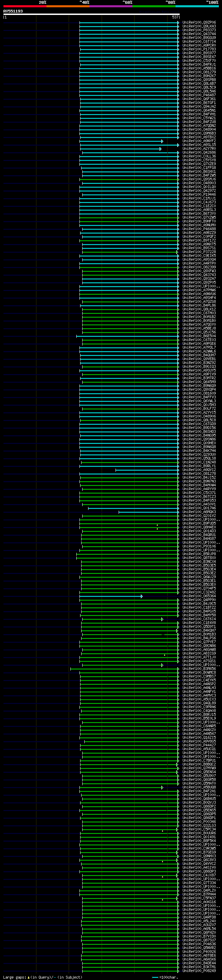
Task: Open UniRef100_B3KTM1 entry
Action: point(199,967)
